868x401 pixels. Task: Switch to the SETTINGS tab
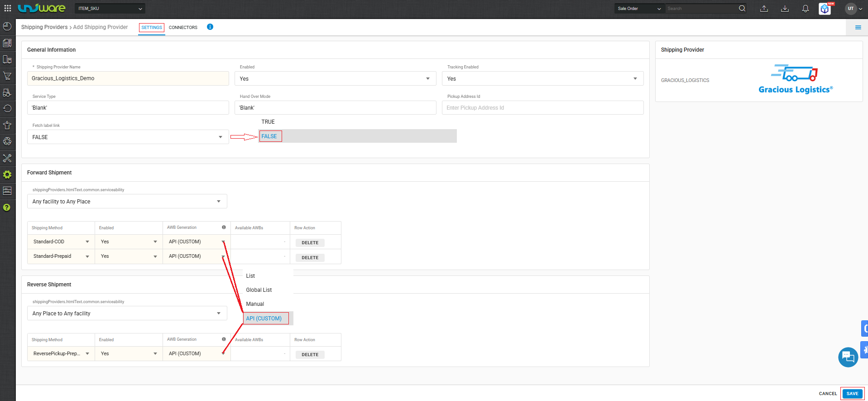point(152,28)
